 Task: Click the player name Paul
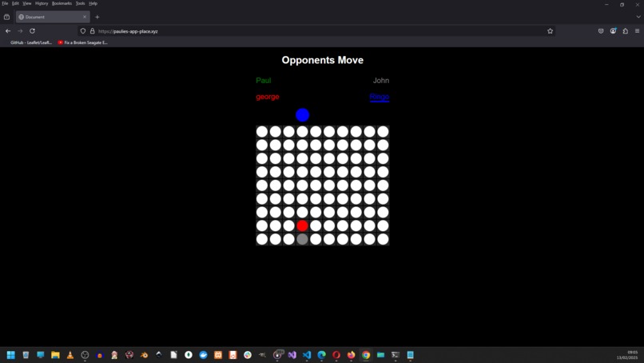click(263, 81)
